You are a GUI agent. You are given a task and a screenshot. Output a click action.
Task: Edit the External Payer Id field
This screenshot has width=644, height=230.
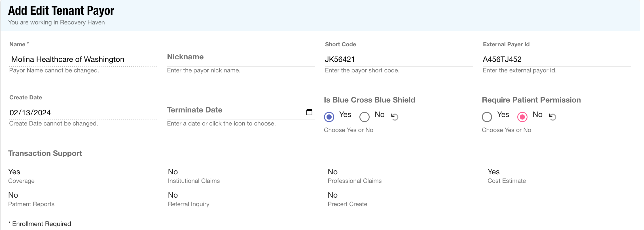click(556, 59)
